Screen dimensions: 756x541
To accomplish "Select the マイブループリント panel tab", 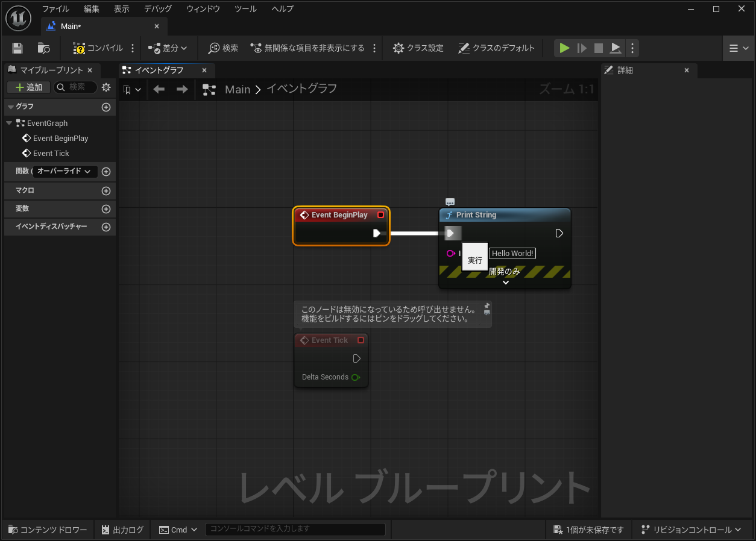I will coord(51,70).
